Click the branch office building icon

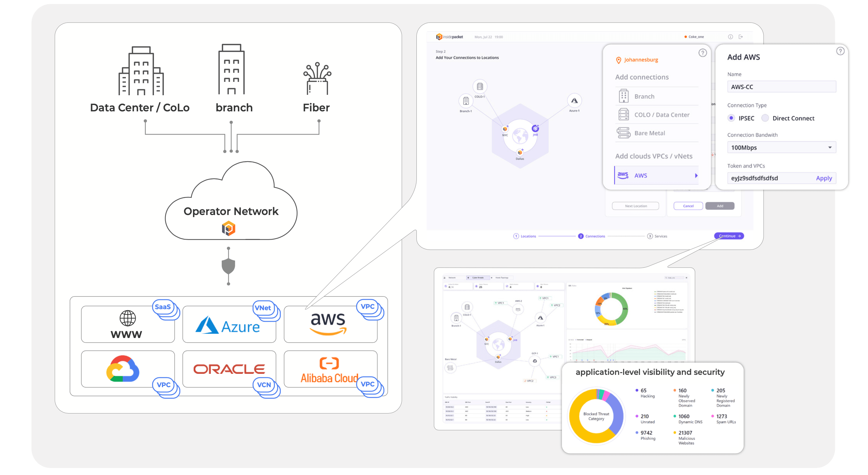[231, 69]
